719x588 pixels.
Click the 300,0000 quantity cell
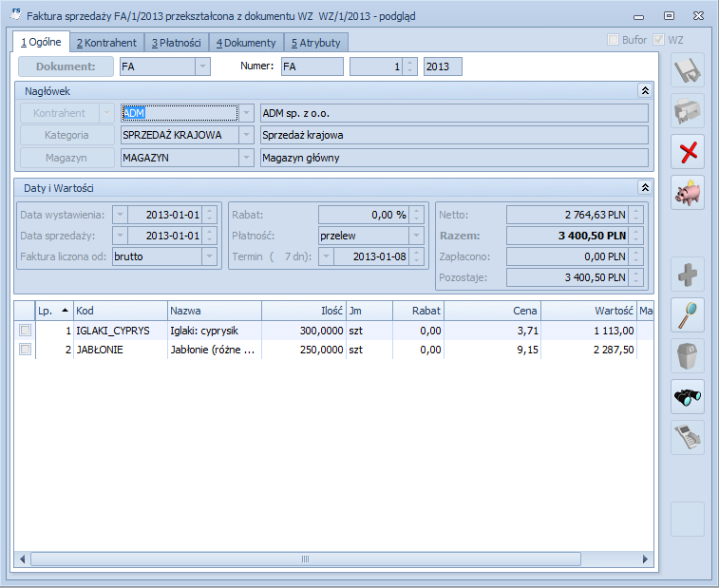(x=304, y=331)
